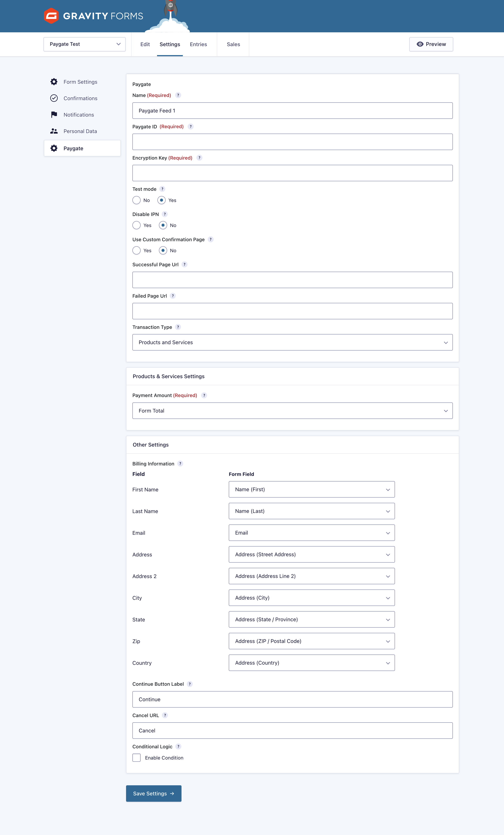Click the Save Settings button
The height and width of the screenshot is (835, 504).
click(x=154, y=794)
